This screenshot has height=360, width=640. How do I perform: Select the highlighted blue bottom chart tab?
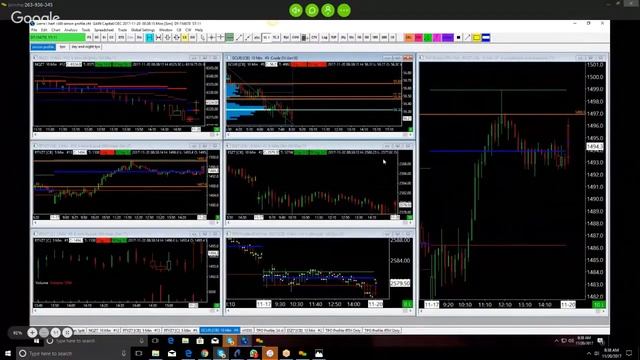point(220,330)
